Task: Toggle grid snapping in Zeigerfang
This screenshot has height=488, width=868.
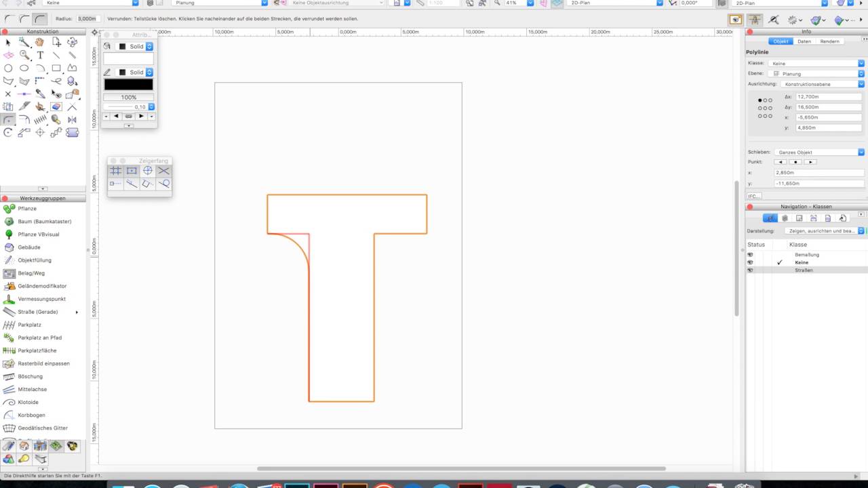Action: click(116, 171)
